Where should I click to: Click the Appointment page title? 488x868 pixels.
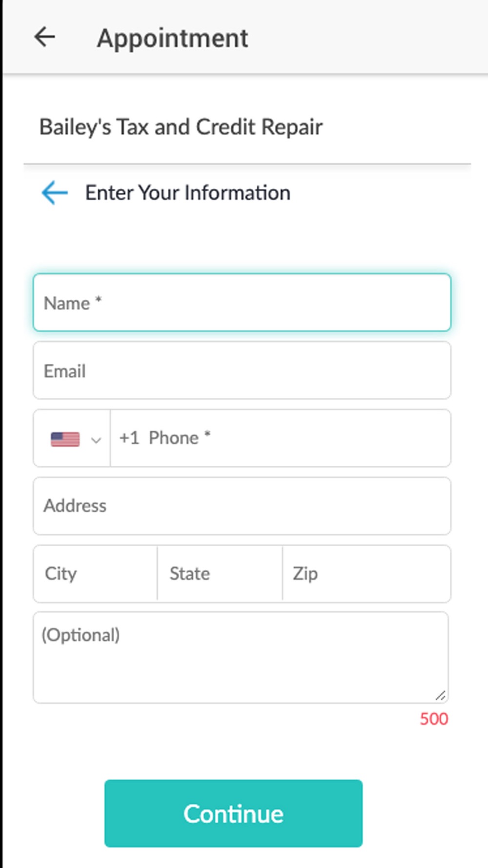coord(172,38)
